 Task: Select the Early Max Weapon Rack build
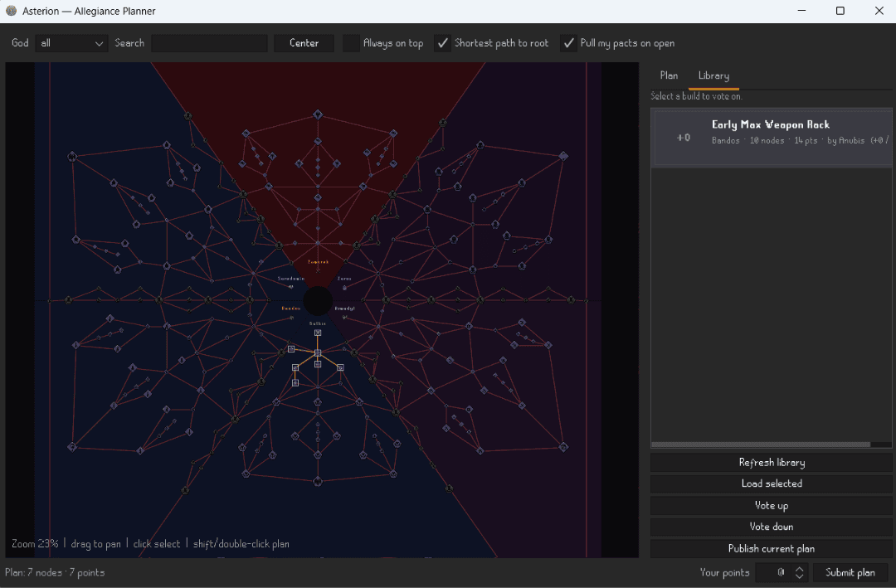coord(772,138)
